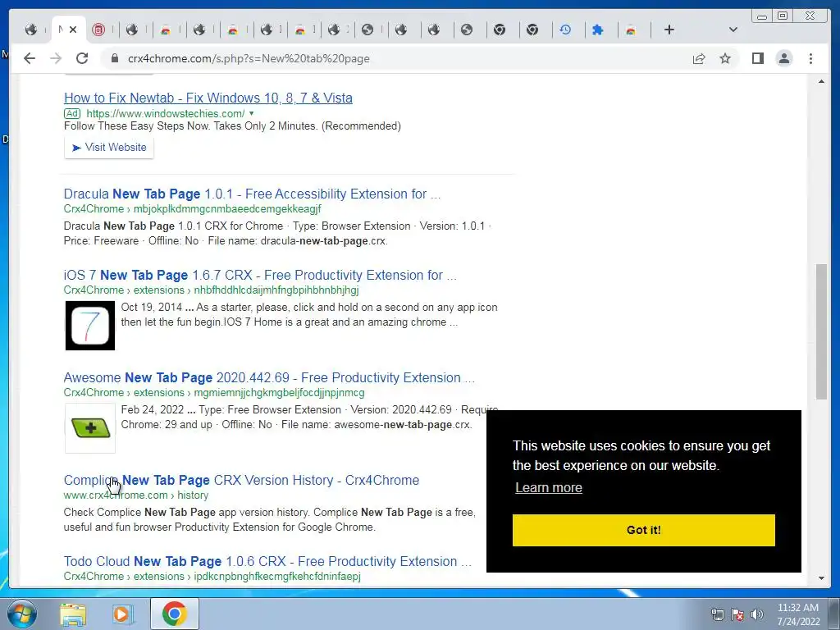This screenshot has height=630, width=840.
Task: Open the Chrome profile avatar
Action: pyautogui.click(x=783, y=58)
